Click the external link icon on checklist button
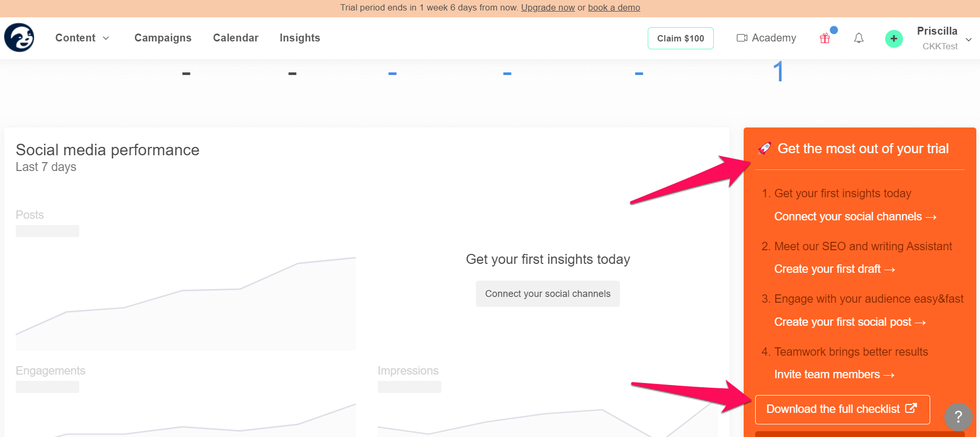Image resolution: width=980 pixels, height=437 pixels. 911,408
